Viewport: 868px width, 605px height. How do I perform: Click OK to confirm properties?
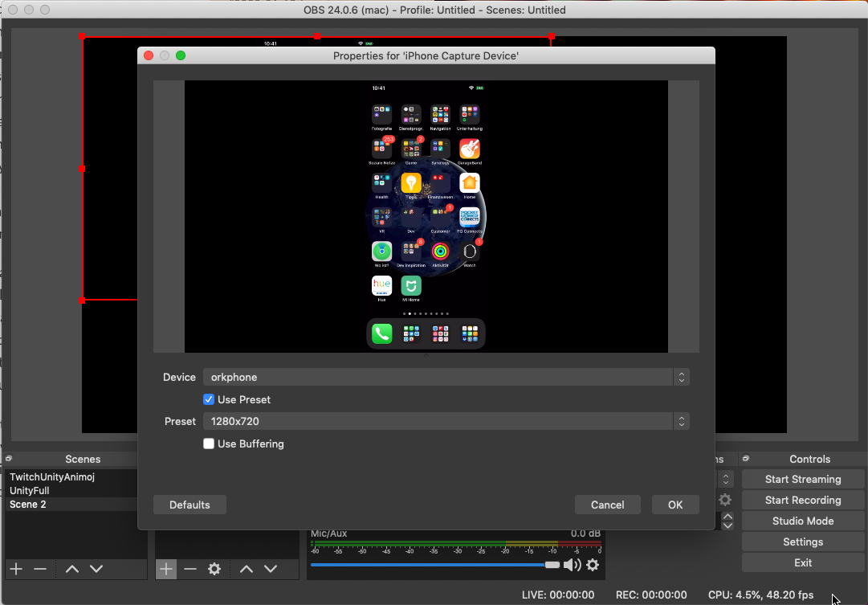coord(675,505)
